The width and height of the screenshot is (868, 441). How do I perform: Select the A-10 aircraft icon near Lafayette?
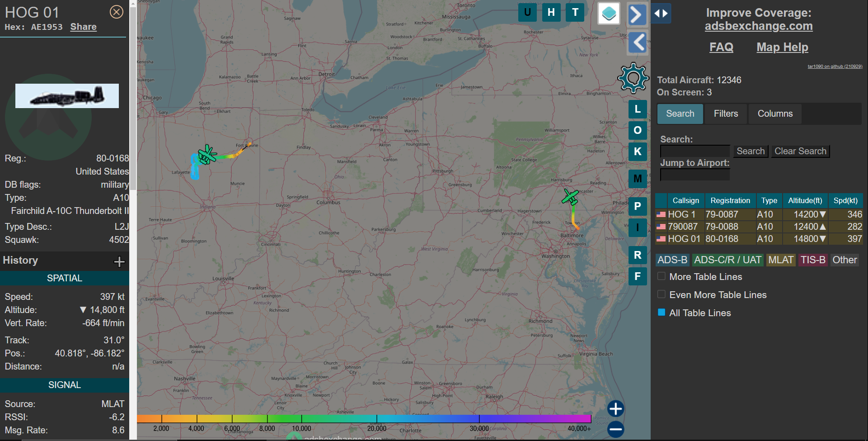207,155
